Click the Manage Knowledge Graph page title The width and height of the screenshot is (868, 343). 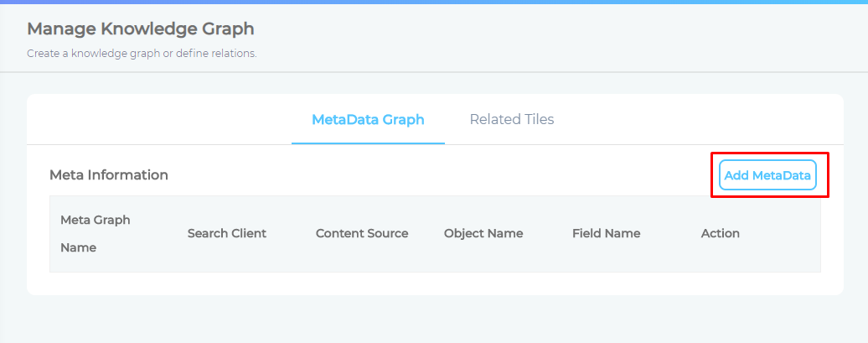coord(141,29)
